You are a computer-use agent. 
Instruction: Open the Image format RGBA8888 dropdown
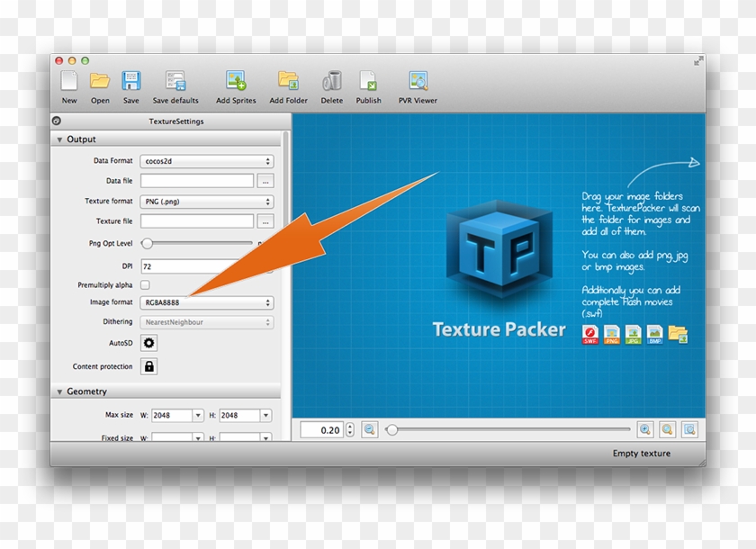(x=206, y=302)
